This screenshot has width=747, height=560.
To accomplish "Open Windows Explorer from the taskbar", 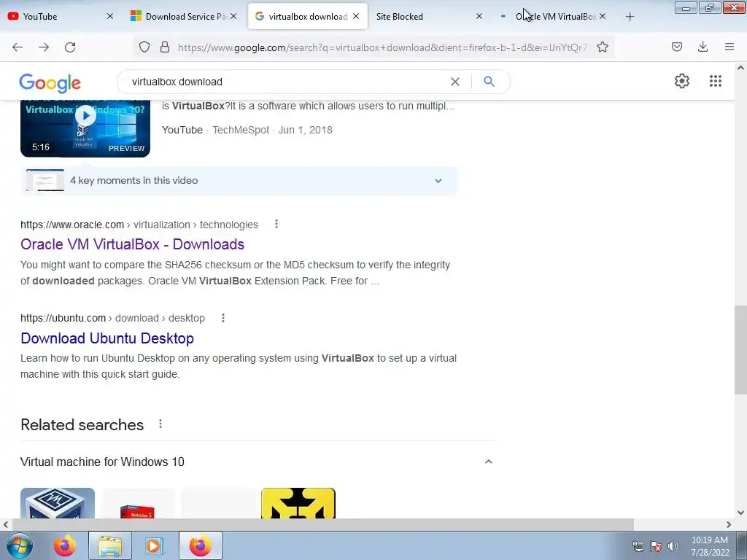I will (110, 545).
